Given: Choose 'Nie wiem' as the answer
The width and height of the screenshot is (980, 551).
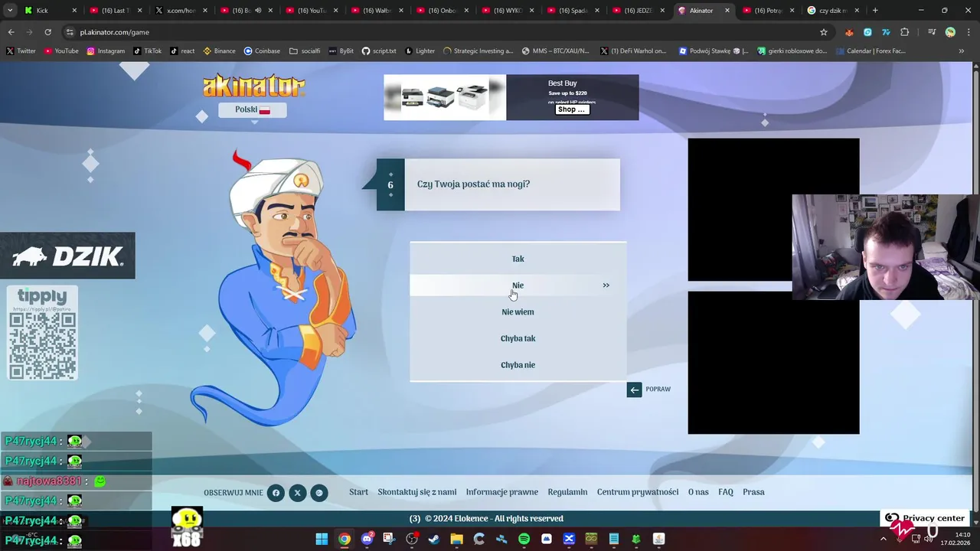Looking at the screenshot, I should coord(518,311).
